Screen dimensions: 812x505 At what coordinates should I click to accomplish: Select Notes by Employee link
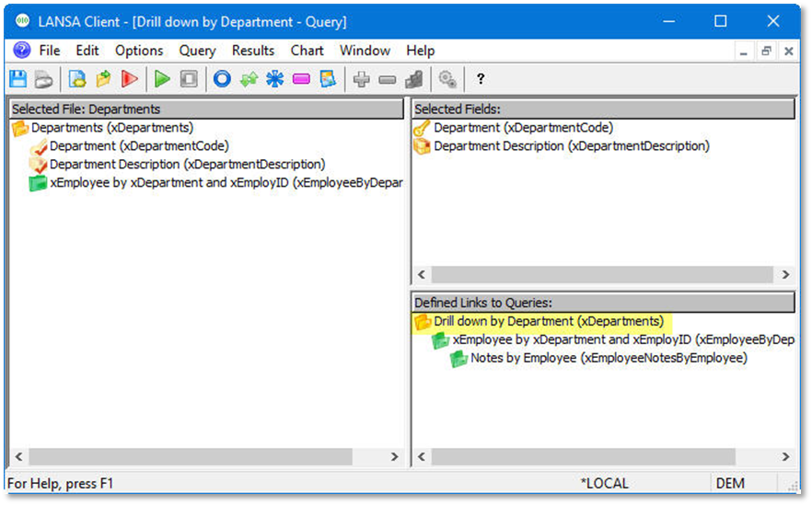[609, 358]
